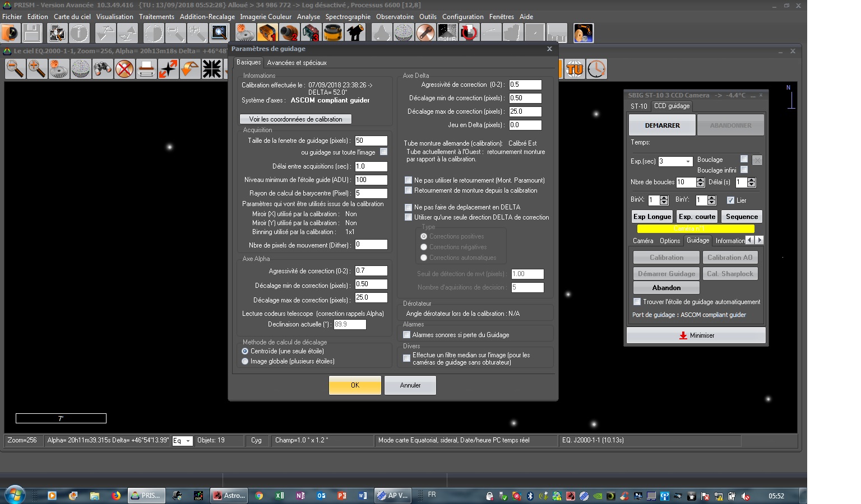This screenshot has height=504, width=861.
Task: Check 'Ne pas faire de deplacement en DELTA'
Action: point(409,207)
